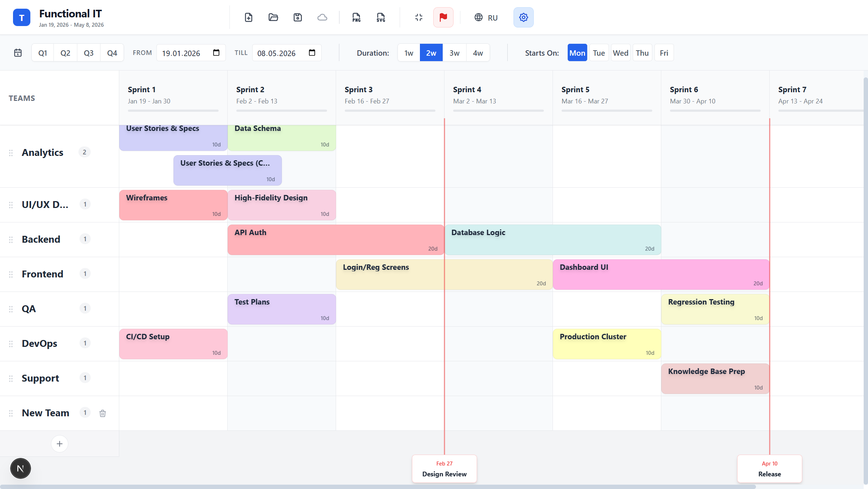Image resolution: width=868 pixels, height=489 pixels.
Task: Select the Q2 quarter preset
Action: tap(65, 53)
